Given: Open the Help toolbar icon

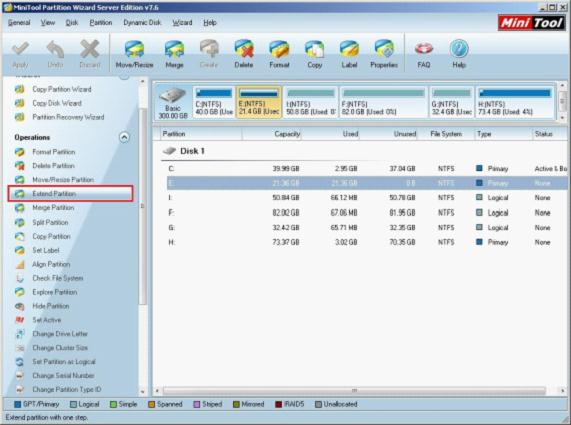Looking at the screenshot, I should [459, 54].
